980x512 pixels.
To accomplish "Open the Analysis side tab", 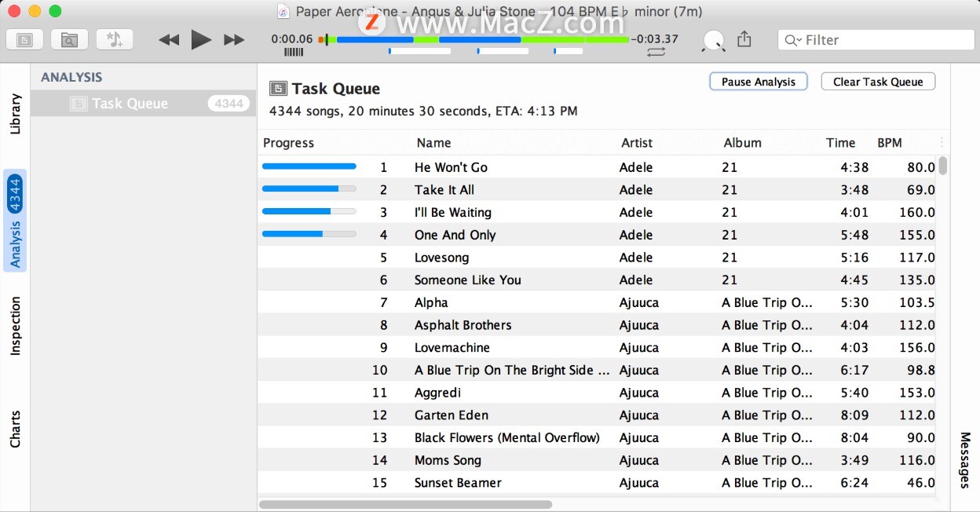I will click(15, 221).
